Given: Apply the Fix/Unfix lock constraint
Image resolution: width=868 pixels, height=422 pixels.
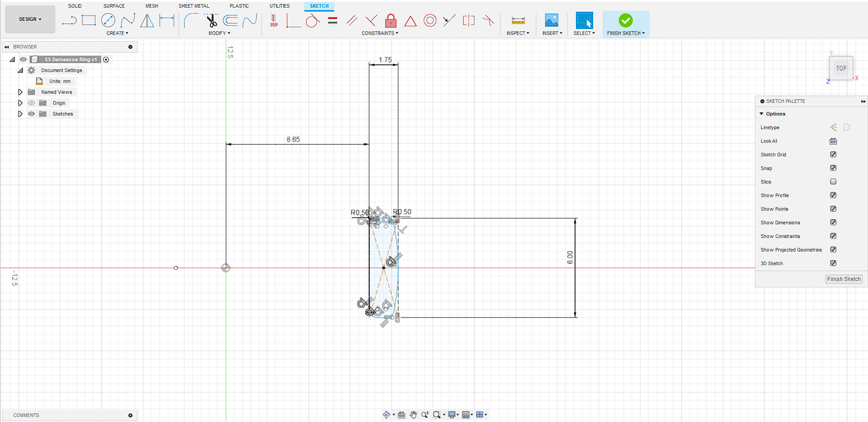Looking at the screenshot, I should (391, 21).
